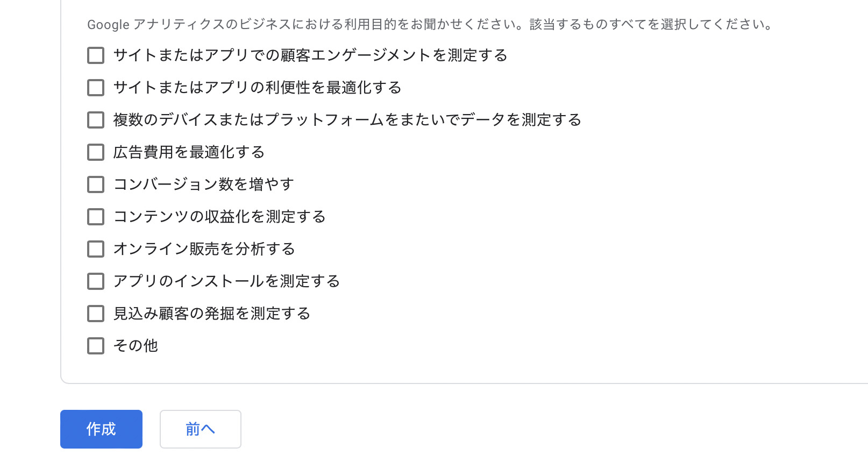Go back with the 前へ button

tap(200, 429)
